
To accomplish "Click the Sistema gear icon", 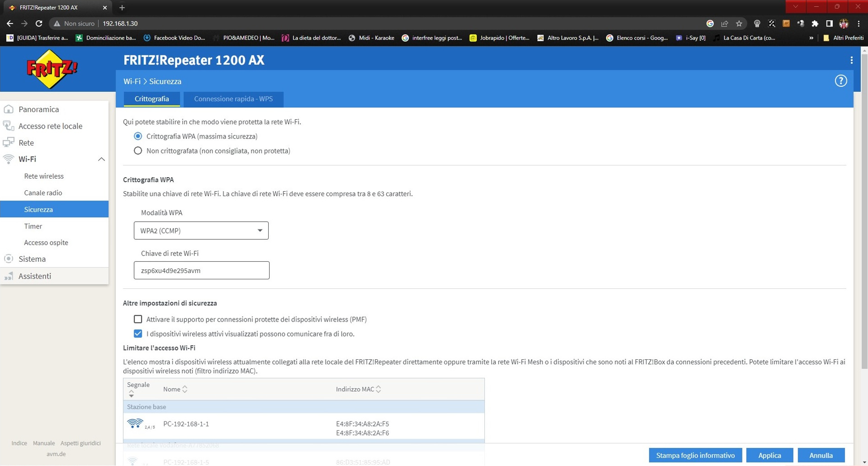I will 9,259.
